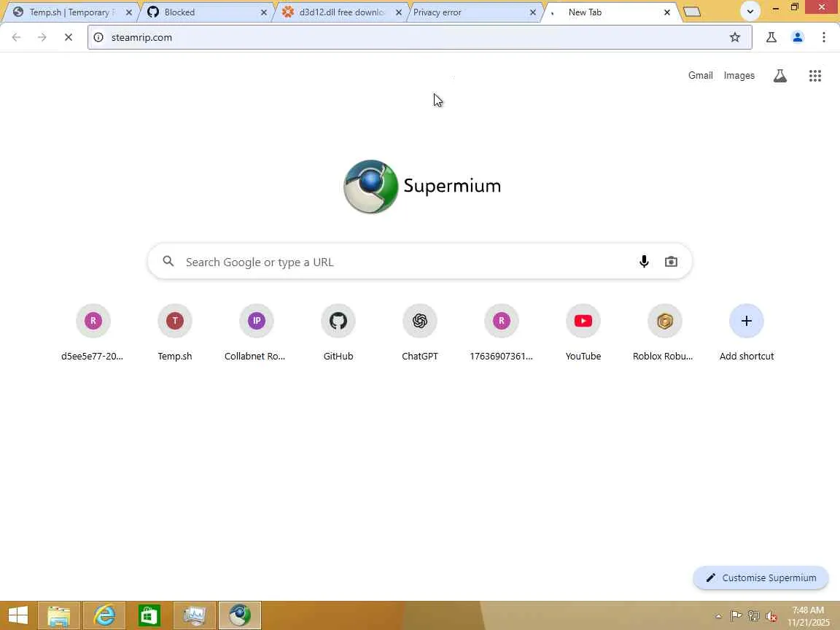Open the GitHub shortcut tile
840x630 pixels.
point(338,332)
